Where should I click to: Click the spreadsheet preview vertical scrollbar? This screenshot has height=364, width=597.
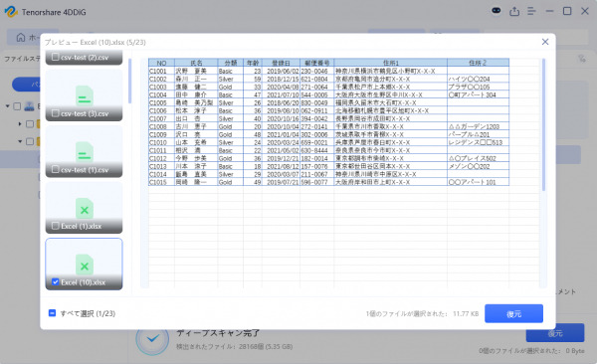point(543,125)
